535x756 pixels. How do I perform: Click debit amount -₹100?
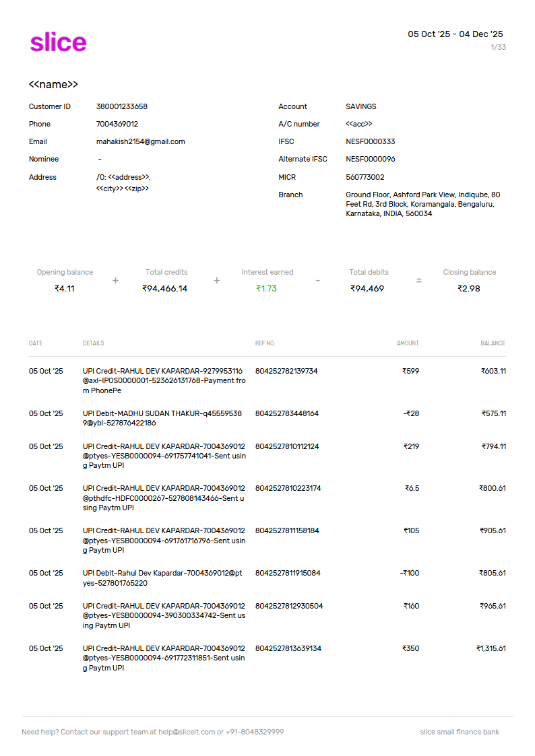[x=410, y=574]
